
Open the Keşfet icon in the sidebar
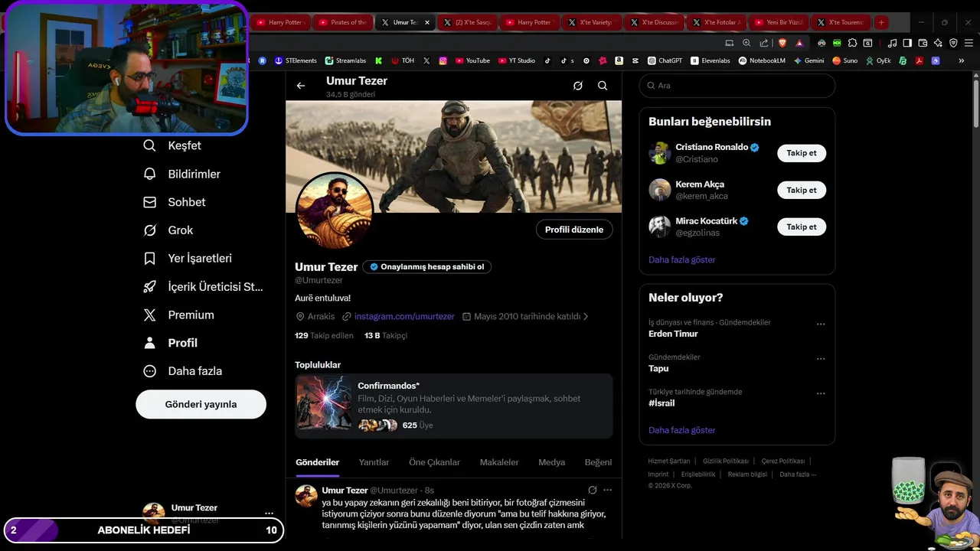150,145
